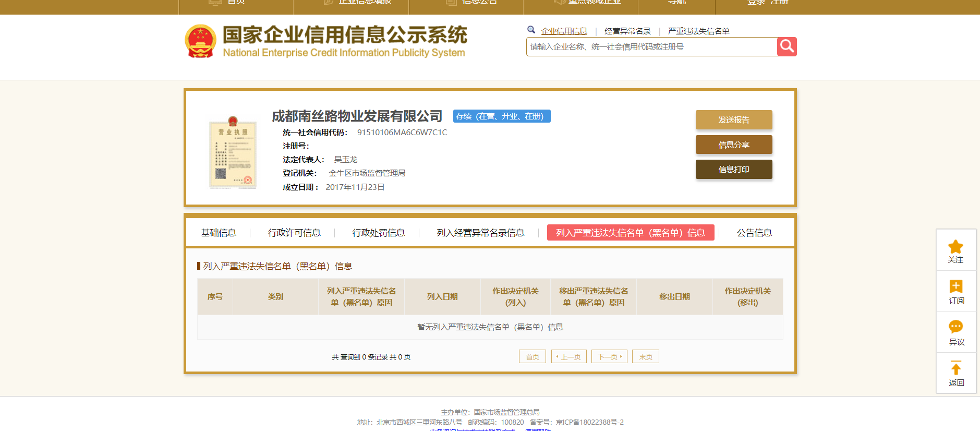Open the 行政许可信息 tab
The height and width of the screenshot is (431, 980).
pyautogui.click(x=294, y=233)
